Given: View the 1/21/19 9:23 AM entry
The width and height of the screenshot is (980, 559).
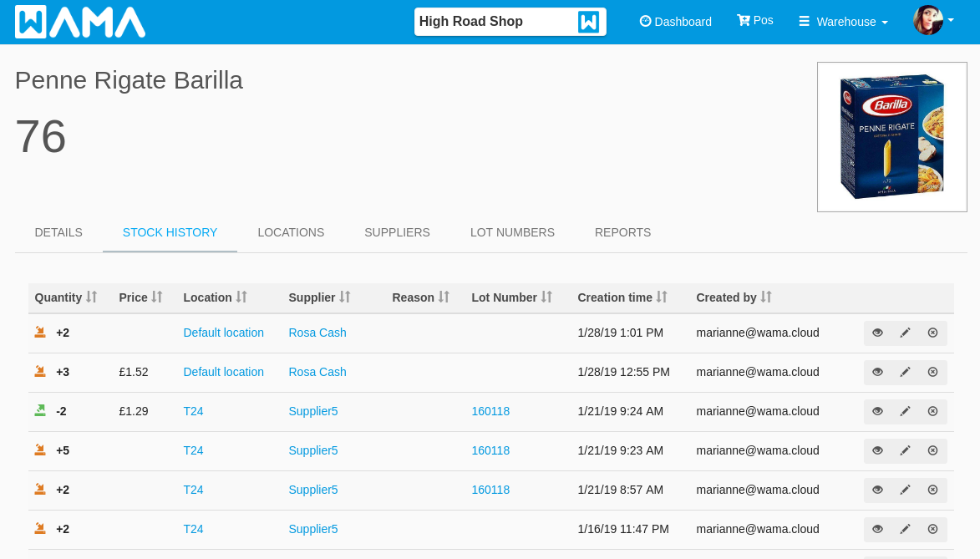Looking at the screenshot, I should (877, 451).
